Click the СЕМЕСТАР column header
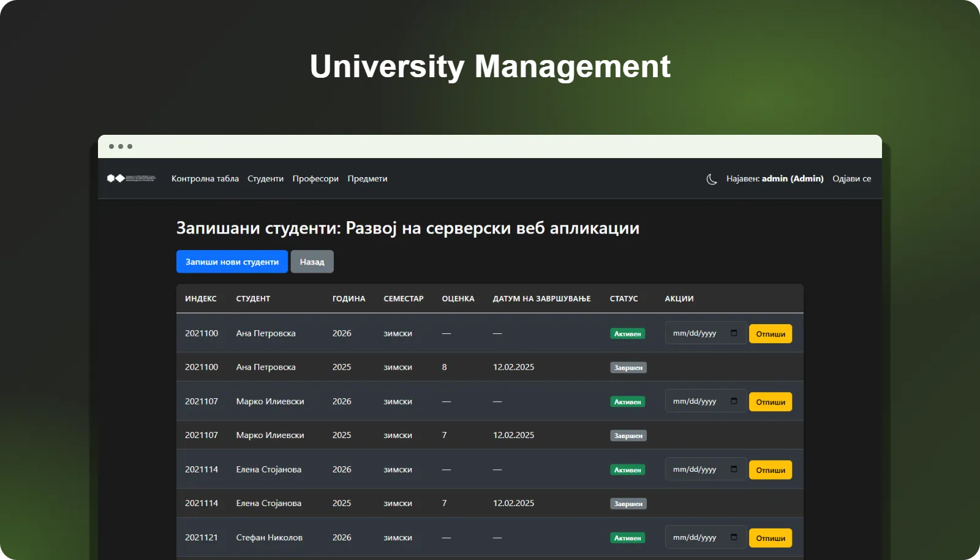 click(x=404, y=298)
